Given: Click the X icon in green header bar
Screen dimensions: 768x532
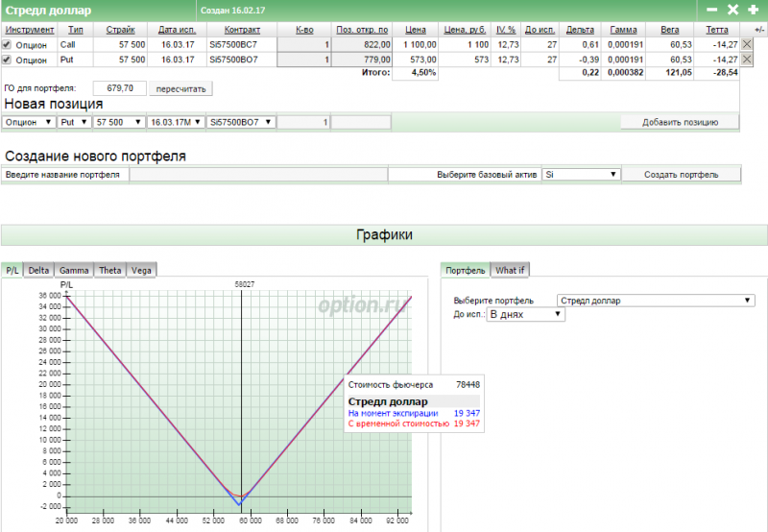Looking at the screenshot, I should [x=732, y=10].
